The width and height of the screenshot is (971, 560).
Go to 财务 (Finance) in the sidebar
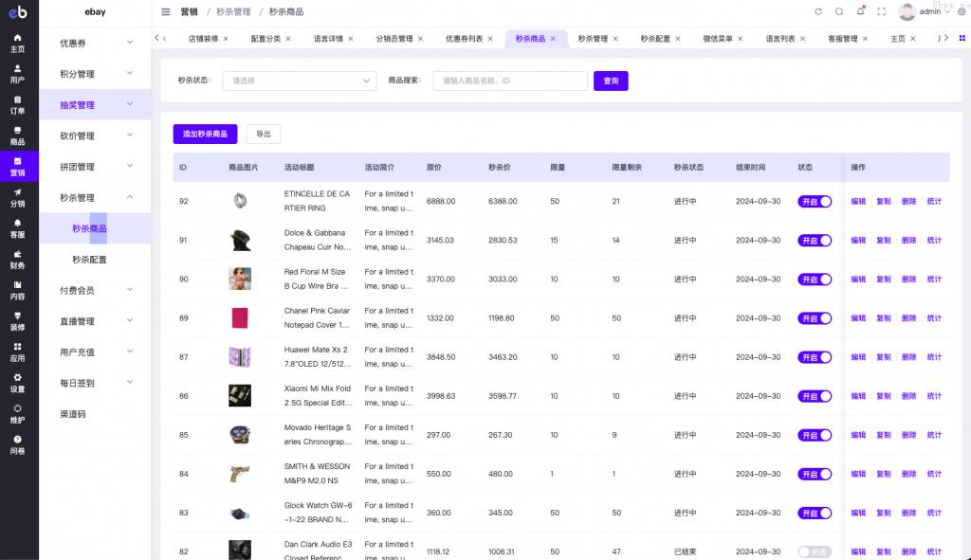(18, 259)
